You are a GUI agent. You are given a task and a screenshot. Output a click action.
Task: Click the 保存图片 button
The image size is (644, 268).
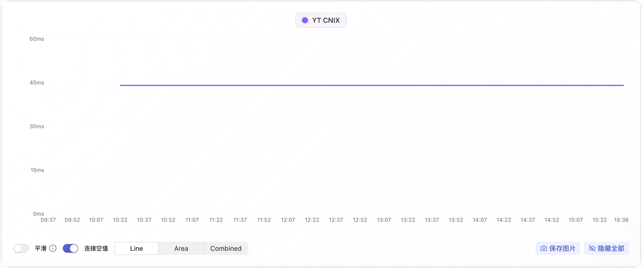tap(558, 248)
